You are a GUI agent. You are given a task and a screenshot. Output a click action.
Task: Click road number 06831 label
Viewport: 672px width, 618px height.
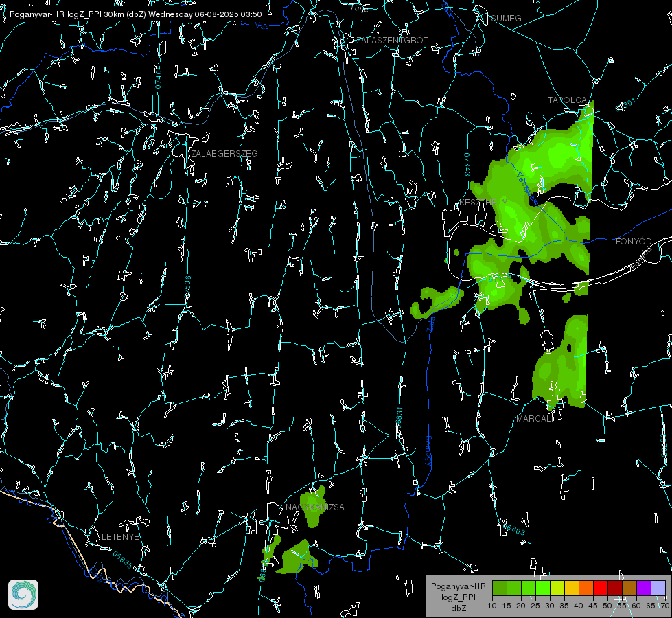pyautogui.click(x=399, y=418)
